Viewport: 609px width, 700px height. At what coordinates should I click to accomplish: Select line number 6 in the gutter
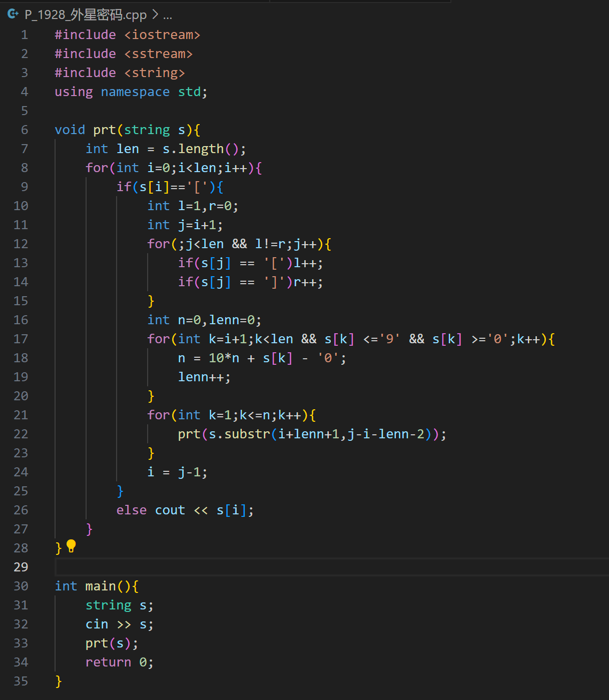click(25, 130)
